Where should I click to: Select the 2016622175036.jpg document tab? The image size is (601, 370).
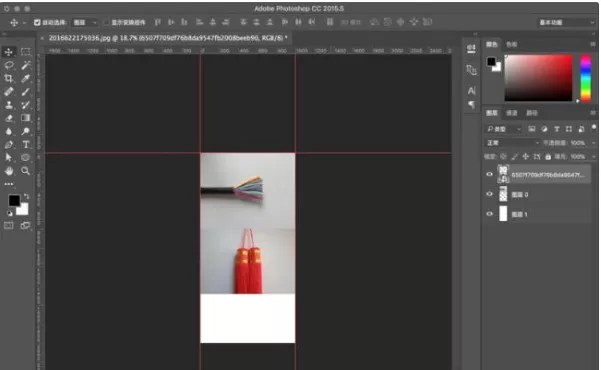point(167,38)
